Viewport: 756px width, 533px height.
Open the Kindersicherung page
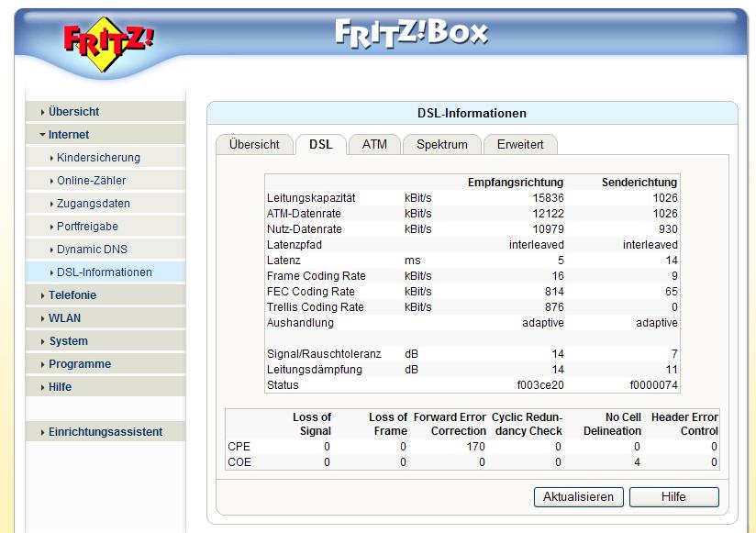point(98,158)
